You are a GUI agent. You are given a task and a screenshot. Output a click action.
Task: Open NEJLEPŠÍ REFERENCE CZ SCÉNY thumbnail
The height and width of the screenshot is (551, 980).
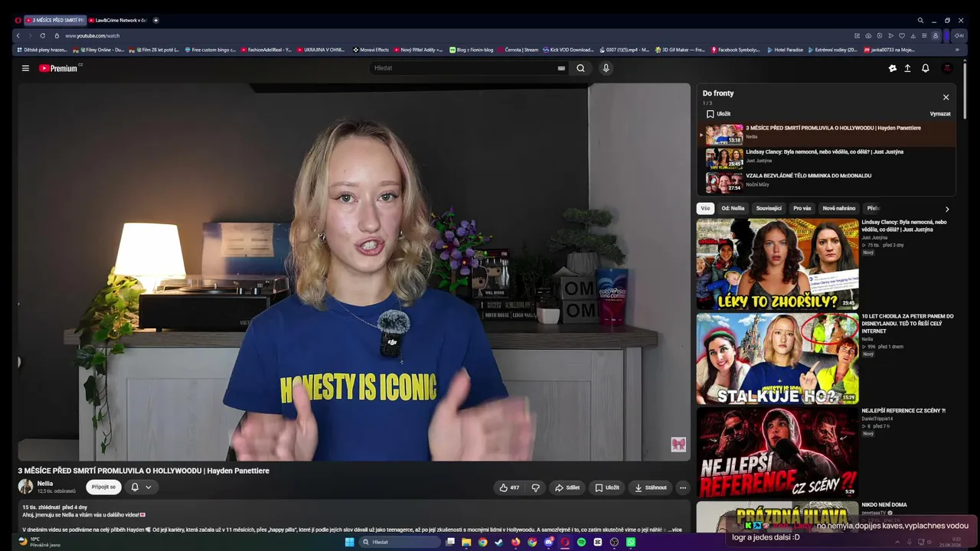coord(777,452)
